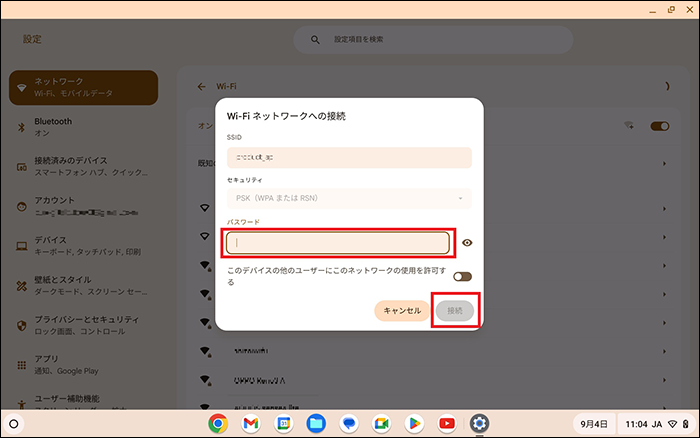
Task: Toggle allow other users network switch
Action: [x=462, y=277]
